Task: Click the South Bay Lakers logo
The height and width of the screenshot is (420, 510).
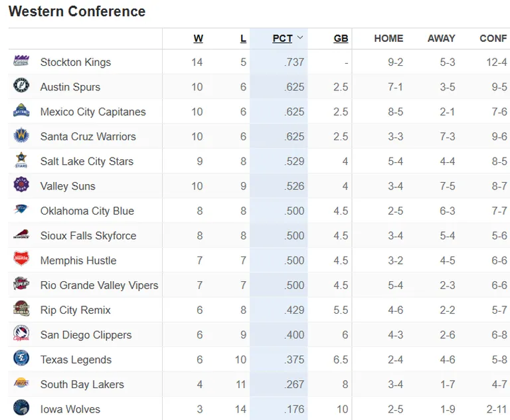Action: pos(21,383)
